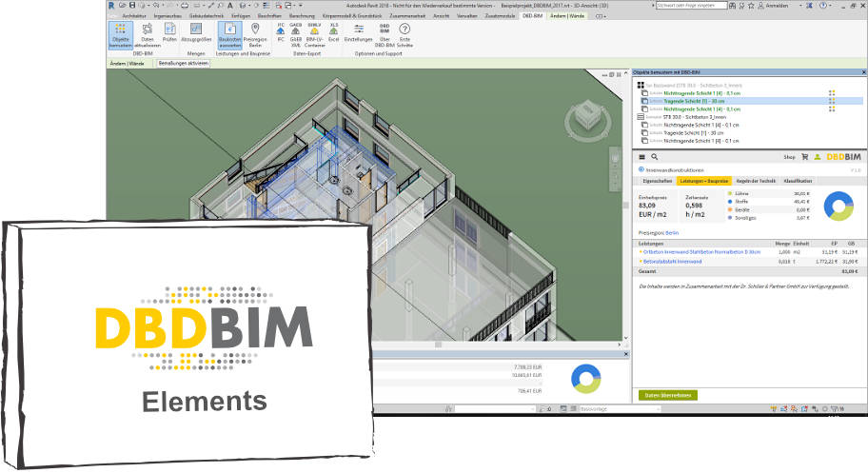Image resolution: width=868 pixels, height=473 pixels.
Task: Open the 'CD' dropdown at the end of ribbon tabs
Action: point(600,16)
